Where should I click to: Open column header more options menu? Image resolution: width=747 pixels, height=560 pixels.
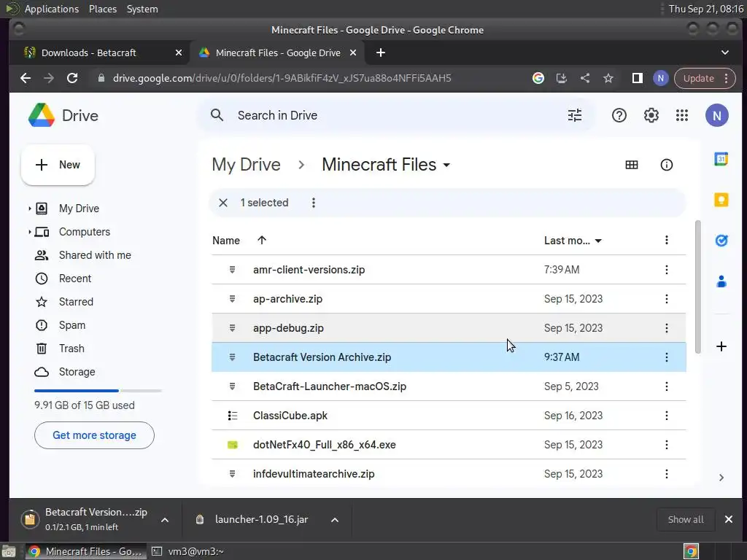coord(666,240)
